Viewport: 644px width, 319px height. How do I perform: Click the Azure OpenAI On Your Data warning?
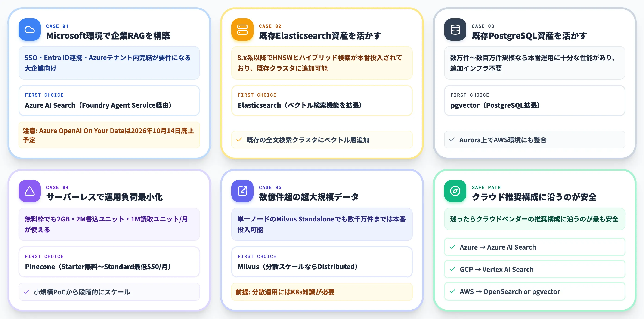(109, 135)
